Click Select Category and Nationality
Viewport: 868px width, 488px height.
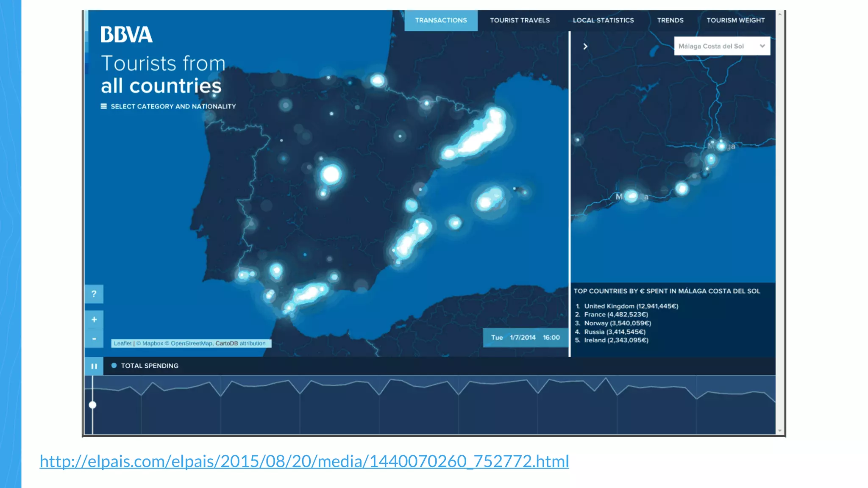[x=173, y=106]
